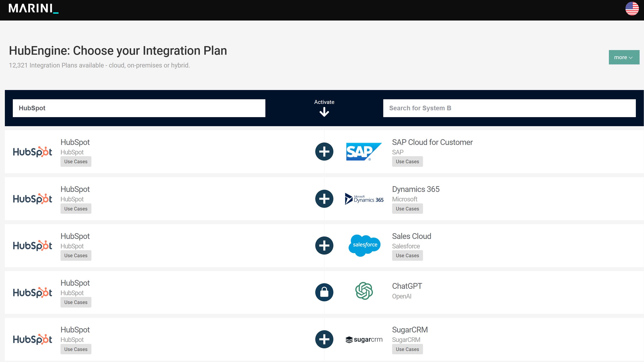Activate the SAP Cloud for Customer integration
Screen dimensions: 644x362
click(x=324, y=151)
